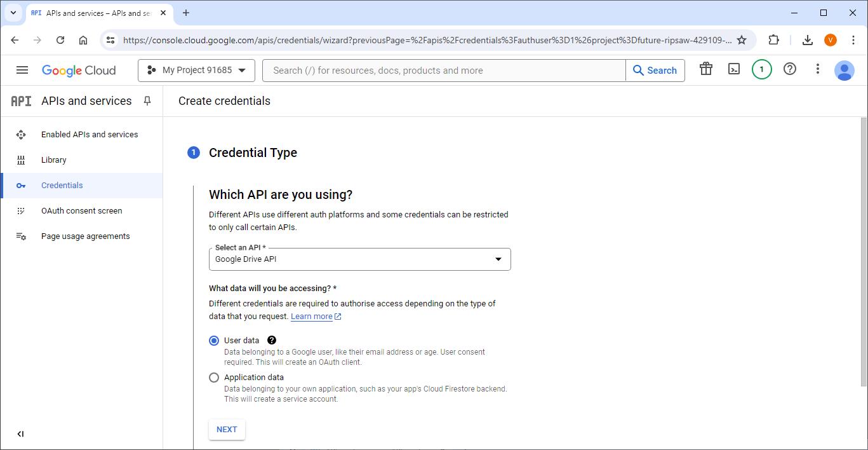Image resolution: width=868 pixels, height=450 pixels.
Task: Click the 'Credential Type' step heading
Action: (x=253, y=153)
